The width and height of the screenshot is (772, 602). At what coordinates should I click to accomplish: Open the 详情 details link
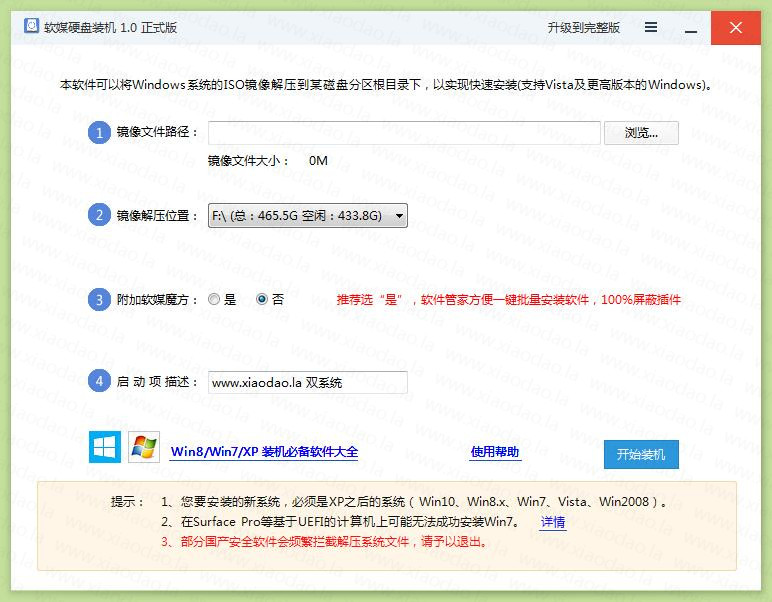(553, 522)
